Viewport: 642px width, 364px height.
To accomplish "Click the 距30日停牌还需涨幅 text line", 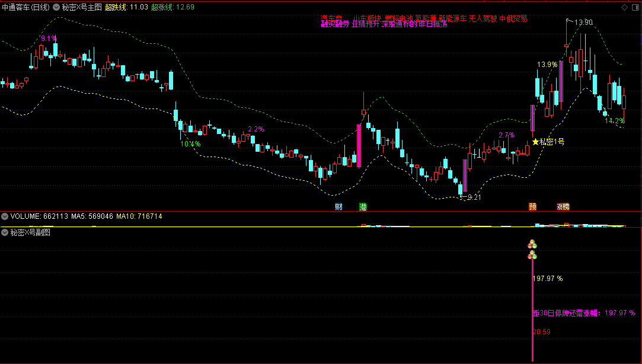I will (x=583, y=313).
